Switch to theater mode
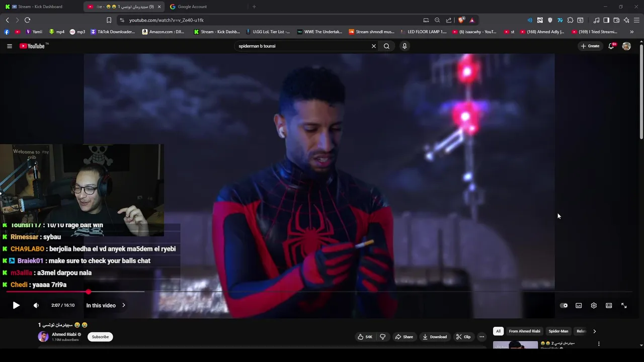644x362 pixels. [x=609, y=305]
